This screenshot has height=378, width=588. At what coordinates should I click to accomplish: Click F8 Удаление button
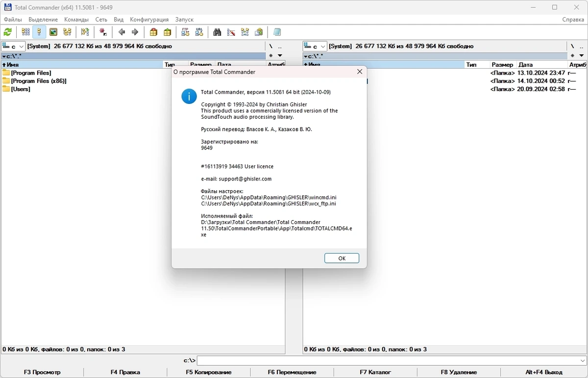click(x=459, y=372)
